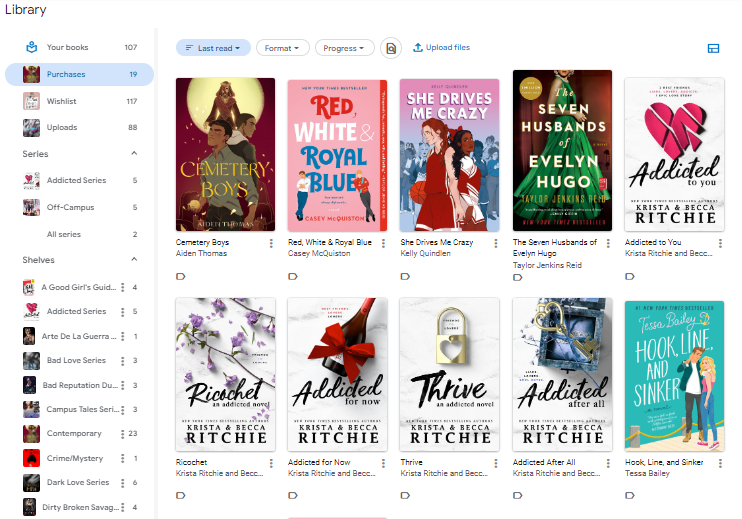The image size is (742, 519).
Task: Open the Crime/Mystery shelf
Action: (75, 458)
